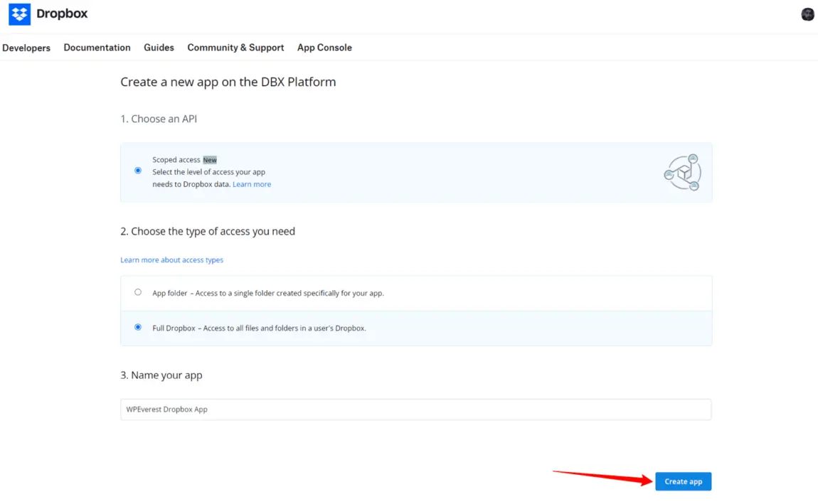Open Community & Support section
This screenshot has height=504, width=818.
tap(236, 48)
